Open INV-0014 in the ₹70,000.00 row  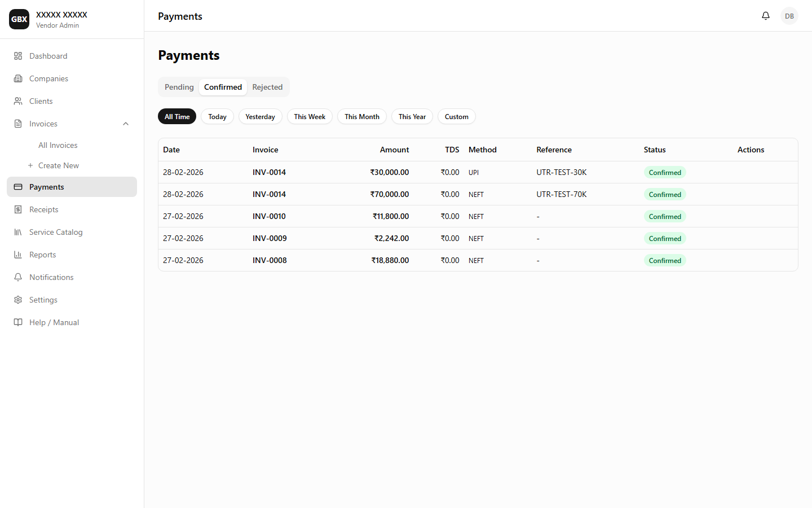coord(269,194)
